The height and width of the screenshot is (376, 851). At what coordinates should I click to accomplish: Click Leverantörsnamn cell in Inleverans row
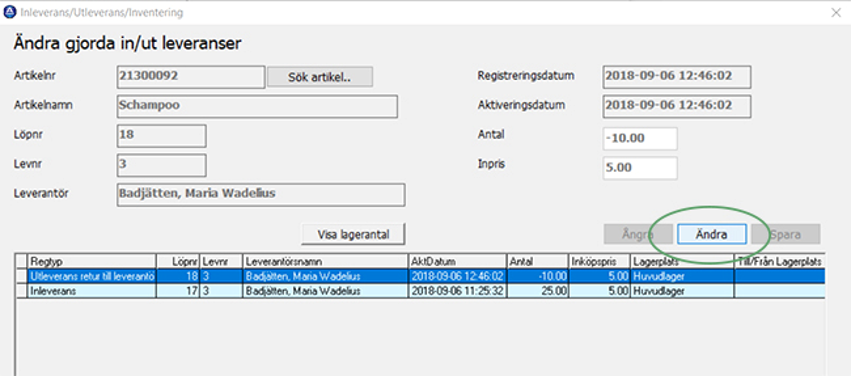coord(326,291)
